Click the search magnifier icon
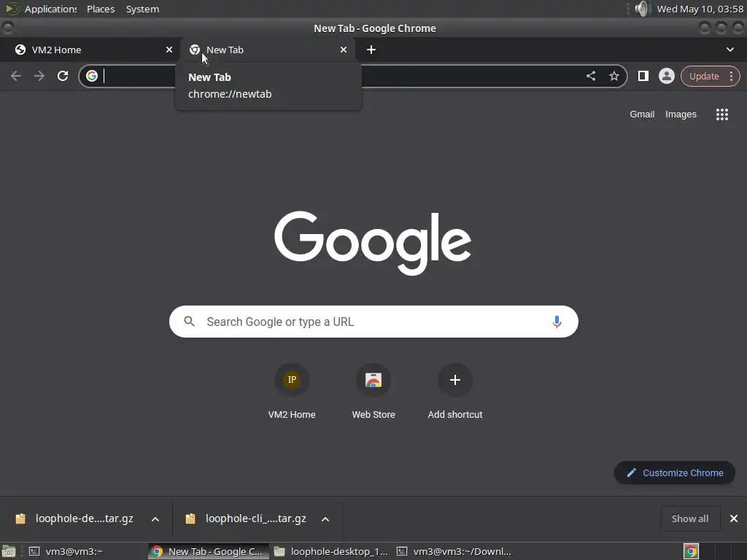 pos(189,322)
